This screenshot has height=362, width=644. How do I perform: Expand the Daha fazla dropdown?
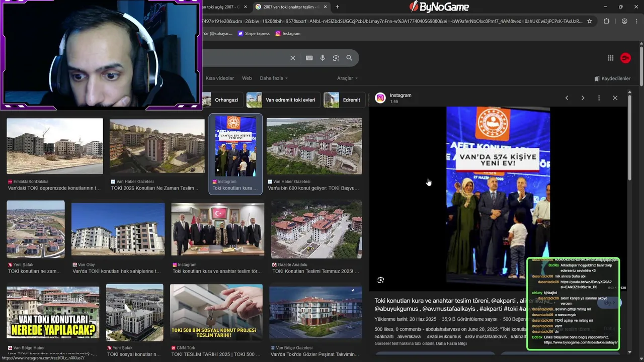click(x=274, y=78)
